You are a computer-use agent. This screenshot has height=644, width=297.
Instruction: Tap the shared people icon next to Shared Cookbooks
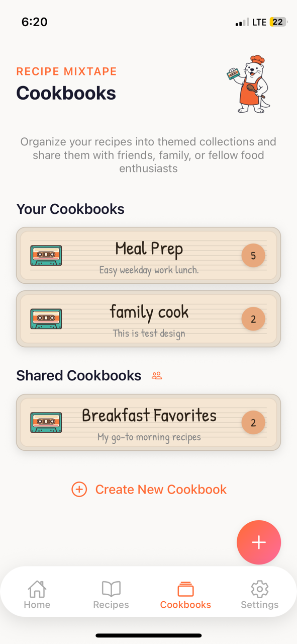156,375
